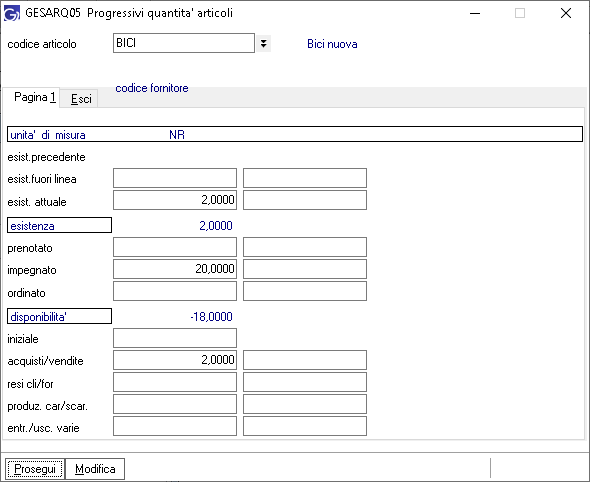
Task: Select the Esci tab
Action: 81,99
